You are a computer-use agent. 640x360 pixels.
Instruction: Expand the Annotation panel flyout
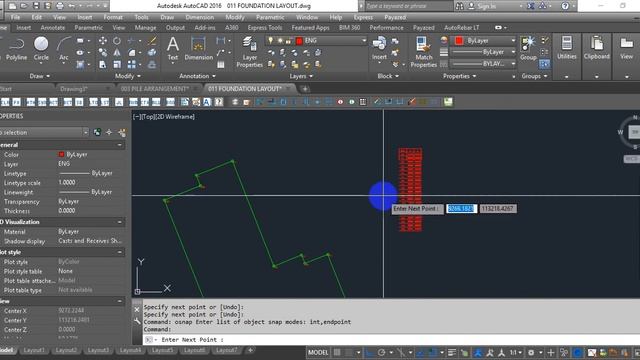pyautogui.click(x=198, y=76)
